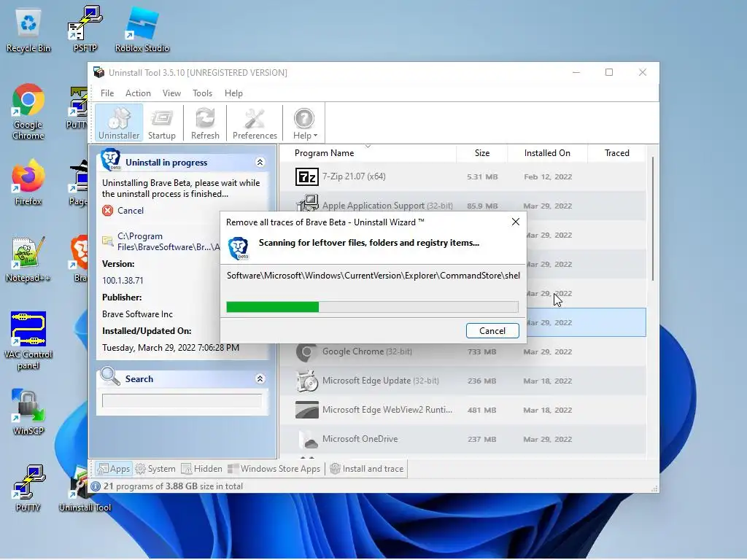Open the Help toolbar dropdown
747x560 pixels.
(x=304, y=122)
